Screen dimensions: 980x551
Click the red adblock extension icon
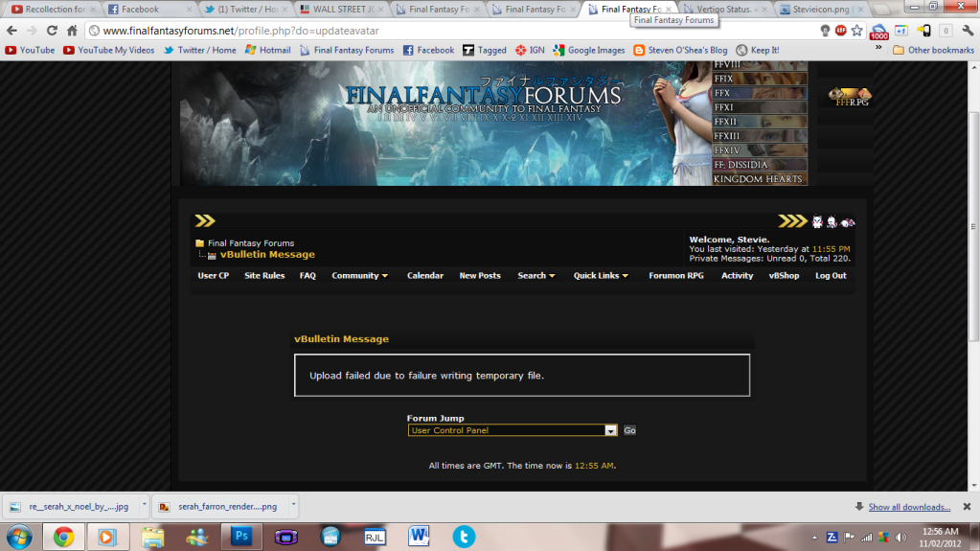(841, 30)
